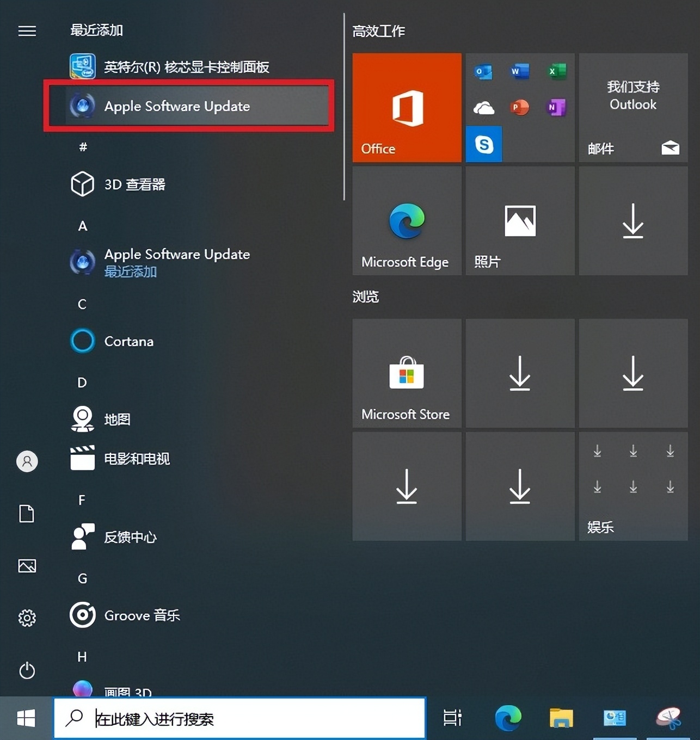Jump to letter G section heading
The height and width of the screenshot is (740, 700).
tap(82, 578)
